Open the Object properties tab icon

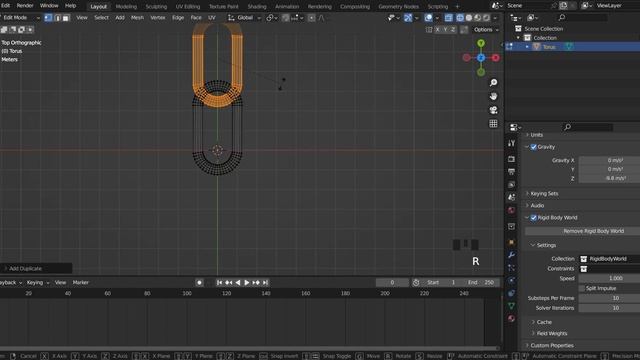pyautogui.click(x=511, y=242)
